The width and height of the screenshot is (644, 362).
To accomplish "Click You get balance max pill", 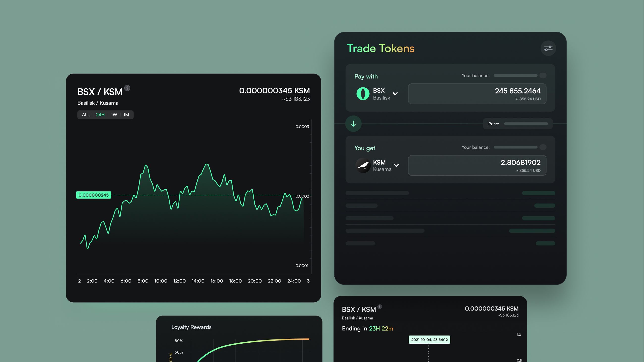I will click(543, 147).
